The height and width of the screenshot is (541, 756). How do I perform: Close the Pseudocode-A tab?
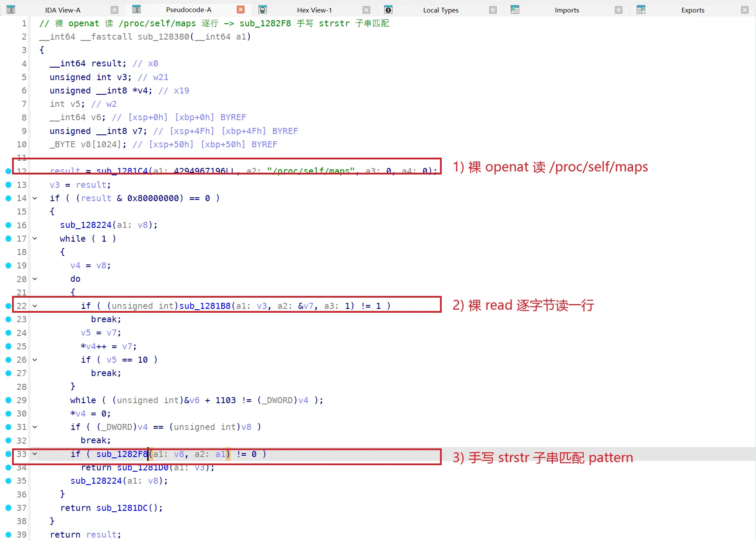(x=241, y=9)
